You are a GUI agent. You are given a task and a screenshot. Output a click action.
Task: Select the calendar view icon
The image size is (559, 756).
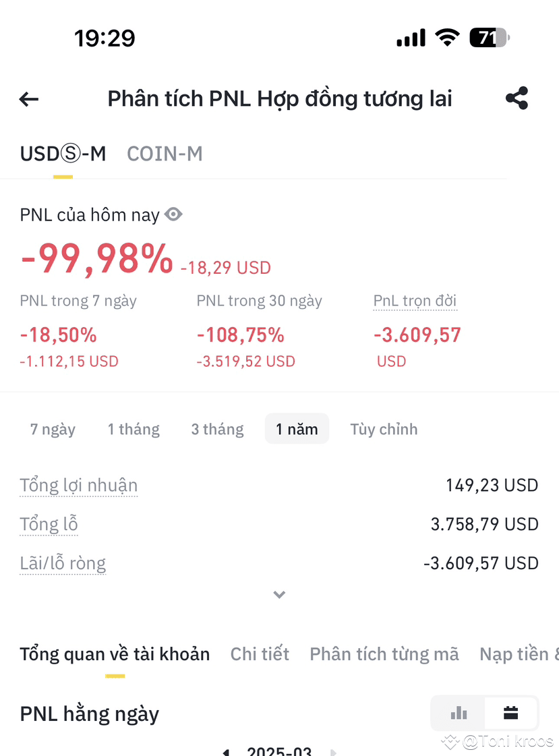pyautogui.click(x=511, y=713)
